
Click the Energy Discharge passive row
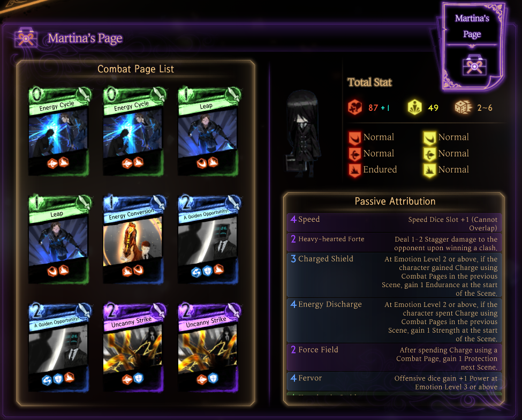pos(394,321)
